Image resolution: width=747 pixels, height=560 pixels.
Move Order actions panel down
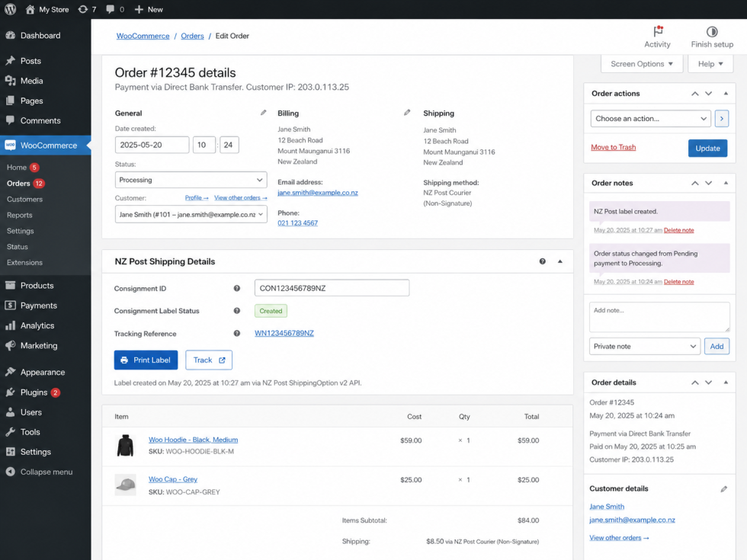click(x=708, y=94)
